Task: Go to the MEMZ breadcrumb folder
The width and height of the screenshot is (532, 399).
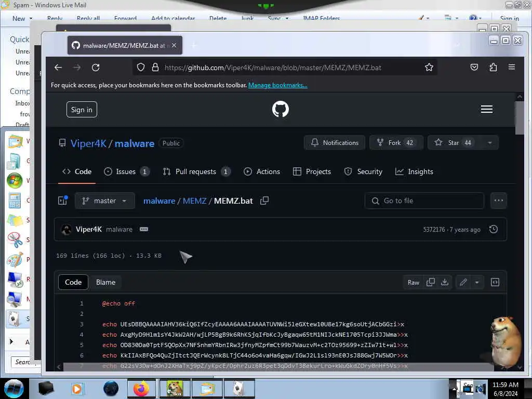Action: (x=194, y=201)
